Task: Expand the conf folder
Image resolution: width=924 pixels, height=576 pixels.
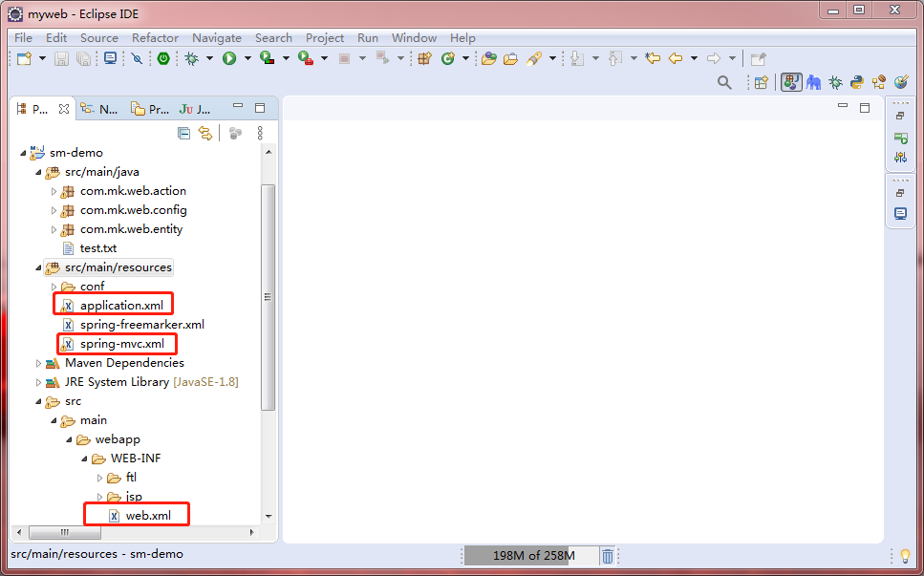Action: (54, 287)
